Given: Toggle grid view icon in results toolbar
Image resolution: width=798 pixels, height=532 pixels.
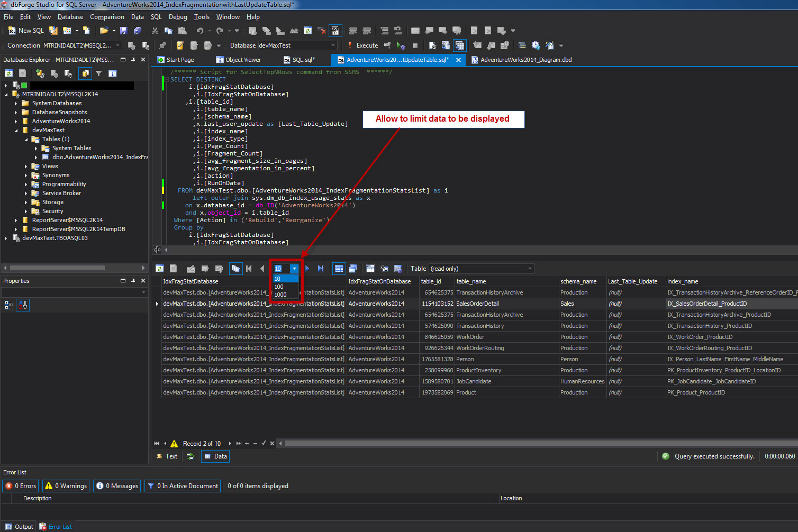Looking at the screenshot, I should click(339, 269).
